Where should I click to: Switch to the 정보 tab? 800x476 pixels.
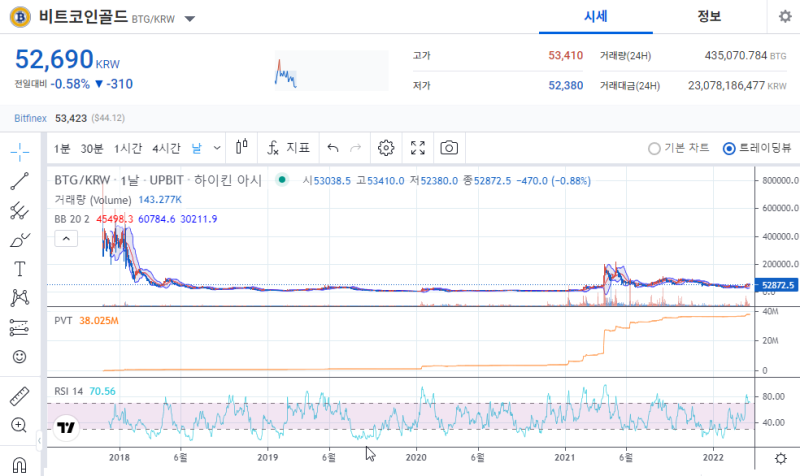(709, 17)
